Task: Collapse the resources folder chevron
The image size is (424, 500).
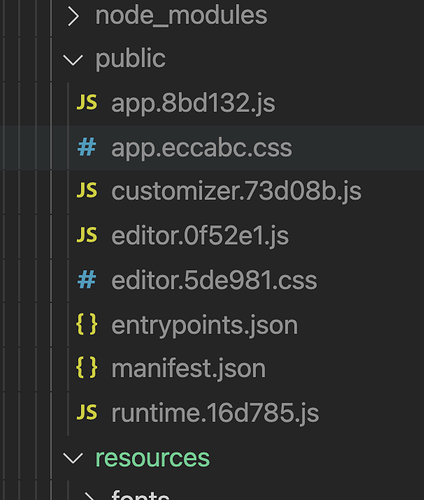Action: click(73, 458)
